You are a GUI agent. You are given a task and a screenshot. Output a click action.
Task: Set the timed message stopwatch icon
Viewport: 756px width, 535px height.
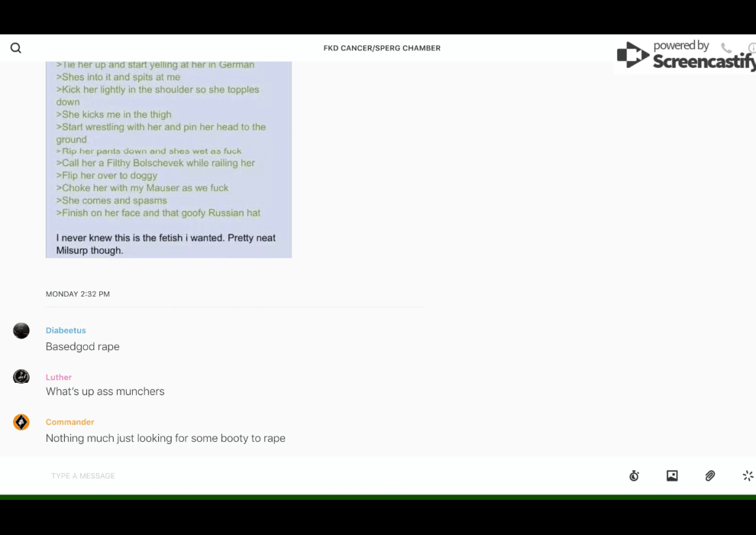pyautogui.click(x=634, y=475)
